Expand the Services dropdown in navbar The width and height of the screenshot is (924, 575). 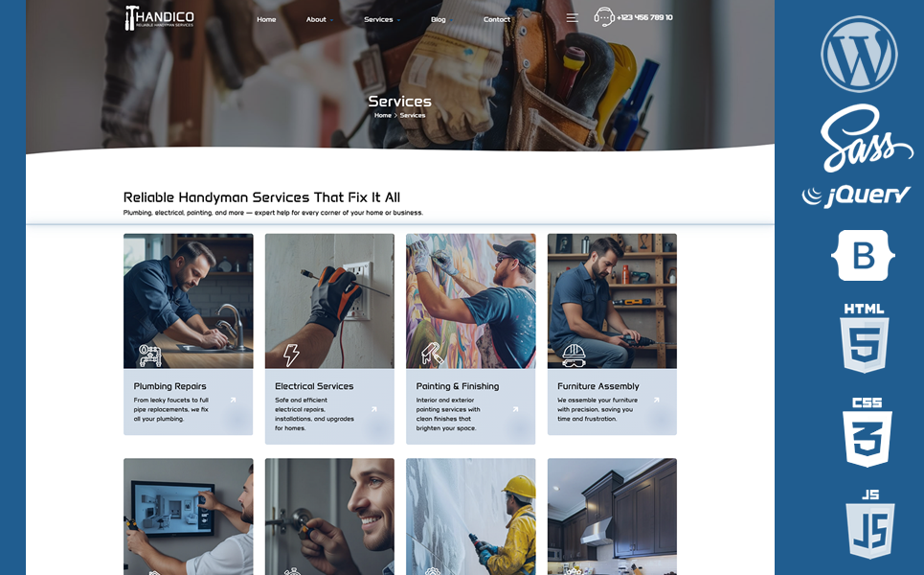[381, 19]
